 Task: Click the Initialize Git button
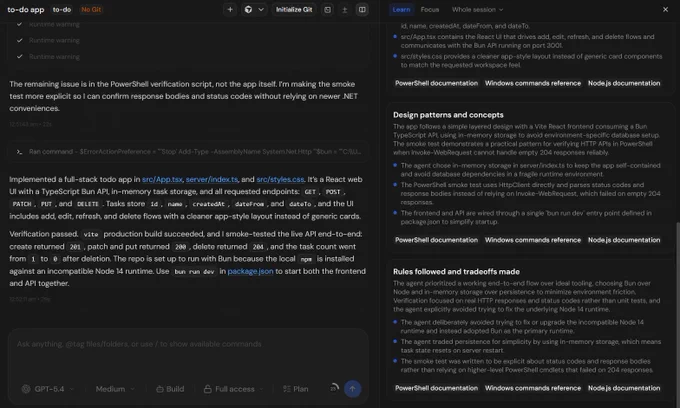294,10
